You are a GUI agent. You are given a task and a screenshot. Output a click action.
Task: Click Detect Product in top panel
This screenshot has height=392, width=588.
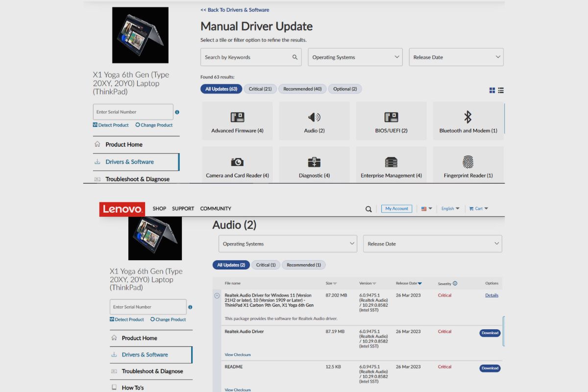111,125
